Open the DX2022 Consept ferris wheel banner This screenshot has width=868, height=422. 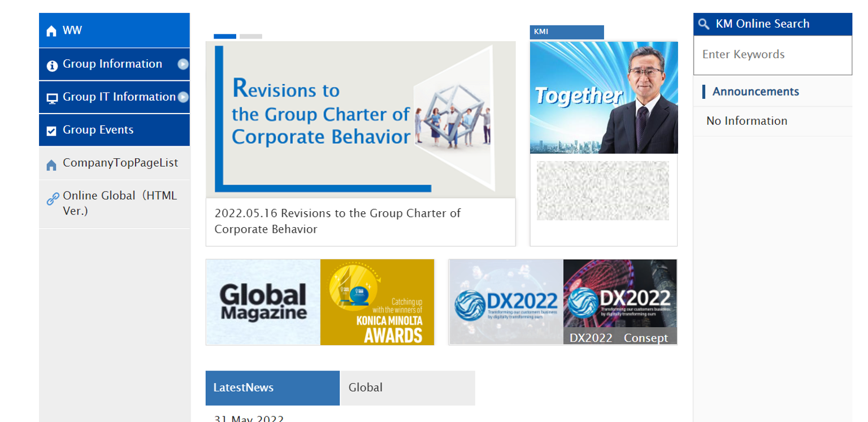[x=620, y=302]
